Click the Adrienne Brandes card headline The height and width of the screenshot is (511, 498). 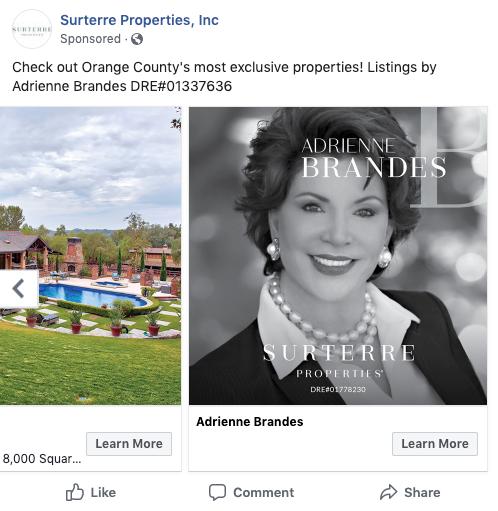click(250, 422)
